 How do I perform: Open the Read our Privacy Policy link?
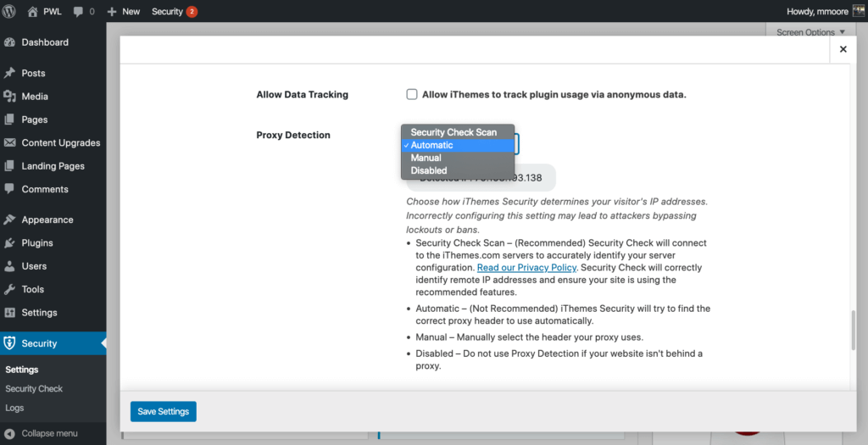(x=526, y=268)
